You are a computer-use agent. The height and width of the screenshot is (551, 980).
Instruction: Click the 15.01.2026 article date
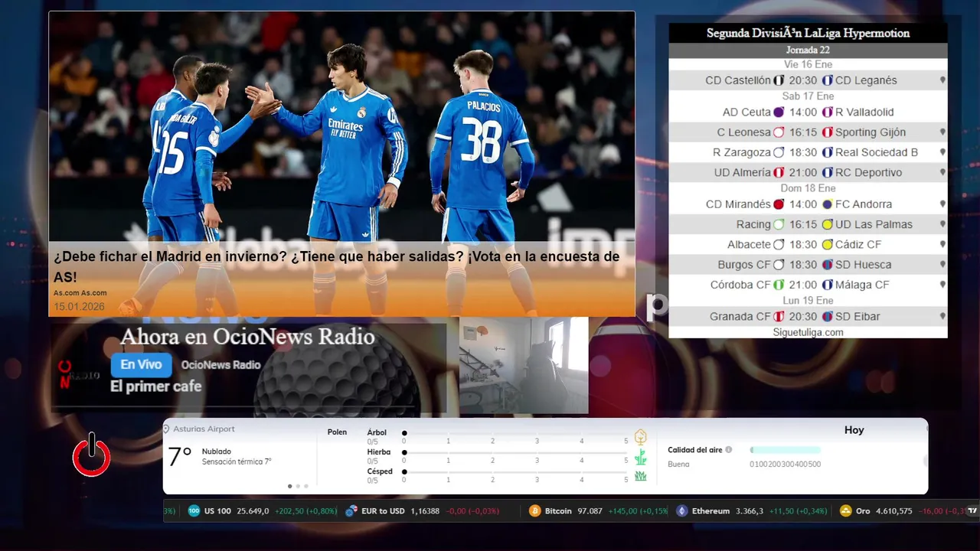[79, 307]
